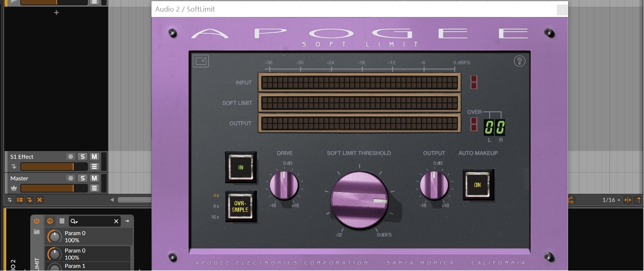Click the input clip indicator LEDs
The width and height of the screenshot is (644, 271).
(474, 82)
